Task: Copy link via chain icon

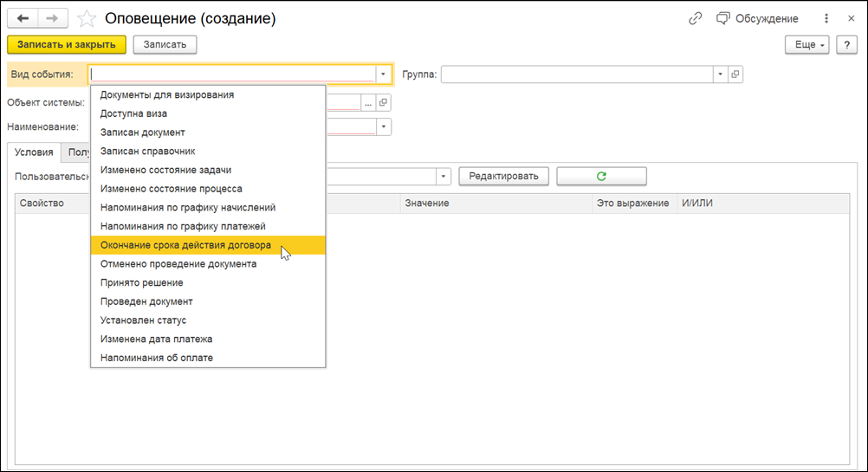Action: point(696,18)
